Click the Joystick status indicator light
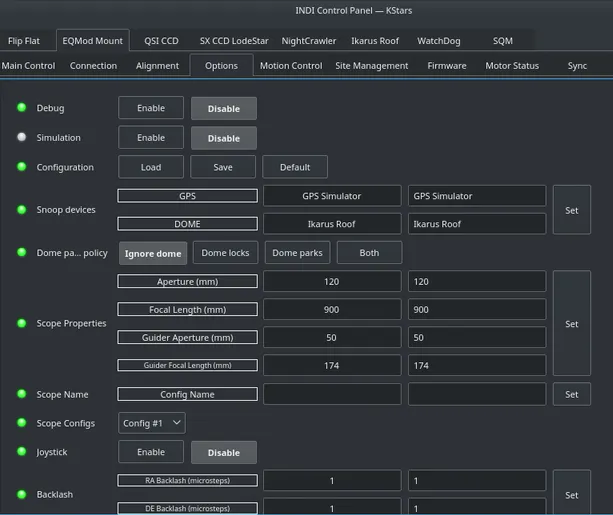Viewport: 613px width, 515px height. tap(22, 452)
